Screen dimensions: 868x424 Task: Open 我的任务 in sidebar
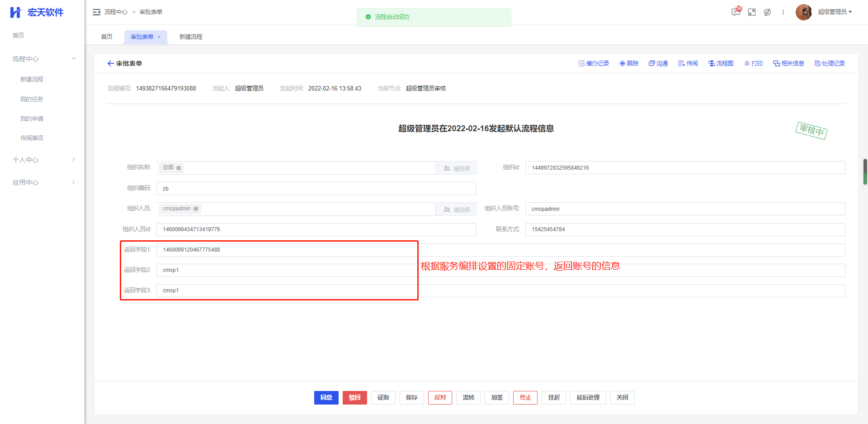pos(32,99)
